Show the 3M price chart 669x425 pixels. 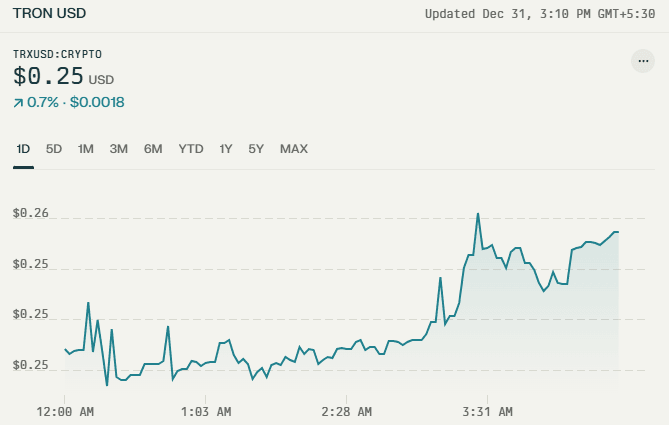(x=119, y=149)
